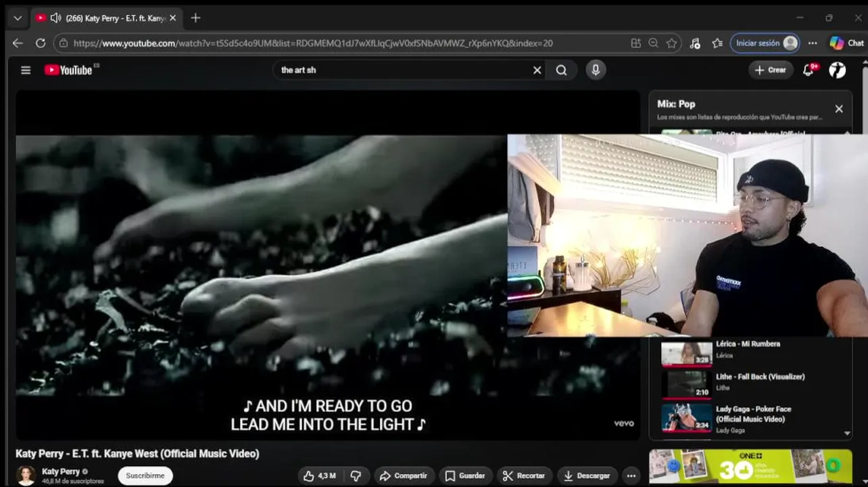Clip the video with Recortar
The image size is (868, 487).
(x=524, y=476)
